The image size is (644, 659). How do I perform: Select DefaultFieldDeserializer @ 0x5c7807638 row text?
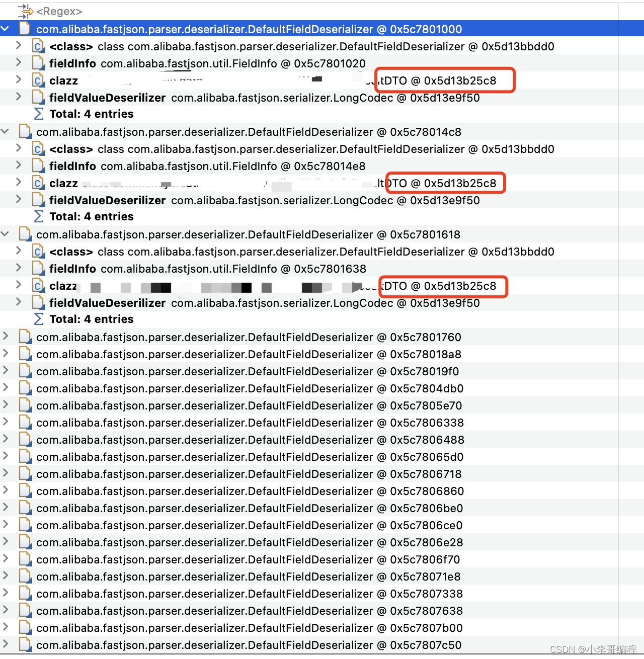point(250,611)
